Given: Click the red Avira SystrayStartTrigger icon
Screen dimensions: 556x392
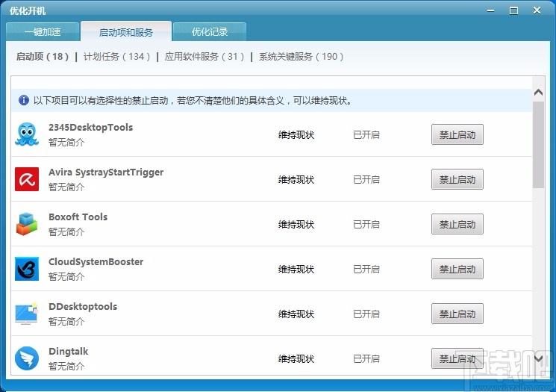Looking at the screenshot, I should click(27, 179).
